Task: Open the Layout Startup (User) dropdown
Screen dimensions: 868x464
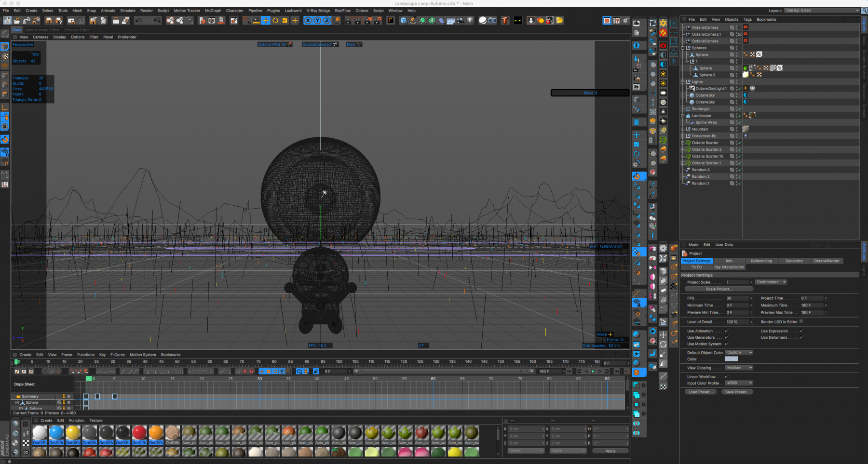Action: pyautogui.click(x=822, y=10)
